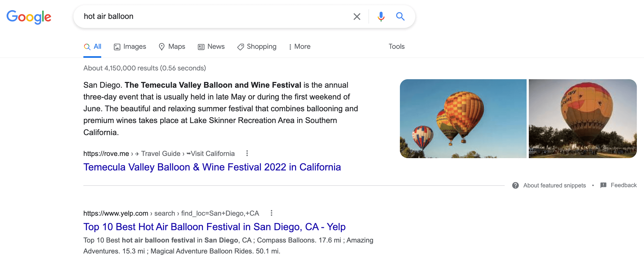Screen dimensions: 644x268
Task: Open Top 10 Best Hot Air Balloon Festival Yelp link
Action: click(214, 227)
